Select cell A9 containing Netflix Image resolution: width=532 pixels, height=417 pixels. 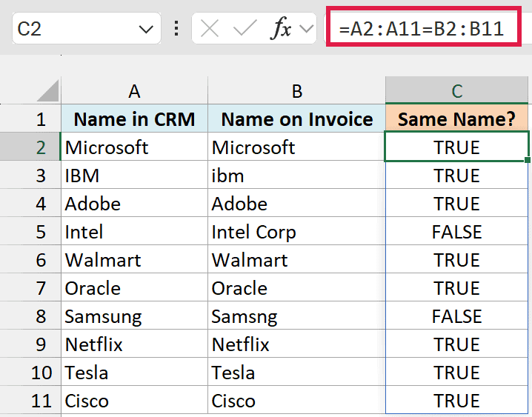[134, 344]
